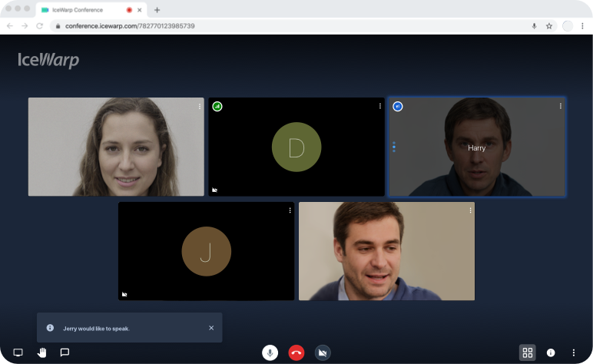This screenshot has width=593, height=364.
Task: Select the smiling man's video tile
Action: pyautogui.click(x=387, y=251)
